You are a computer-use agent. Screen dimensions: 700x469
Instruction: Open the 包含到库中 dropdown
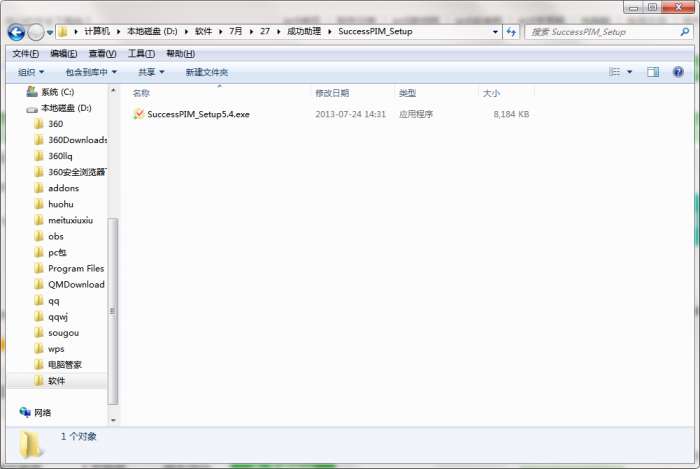pos(91,72)
